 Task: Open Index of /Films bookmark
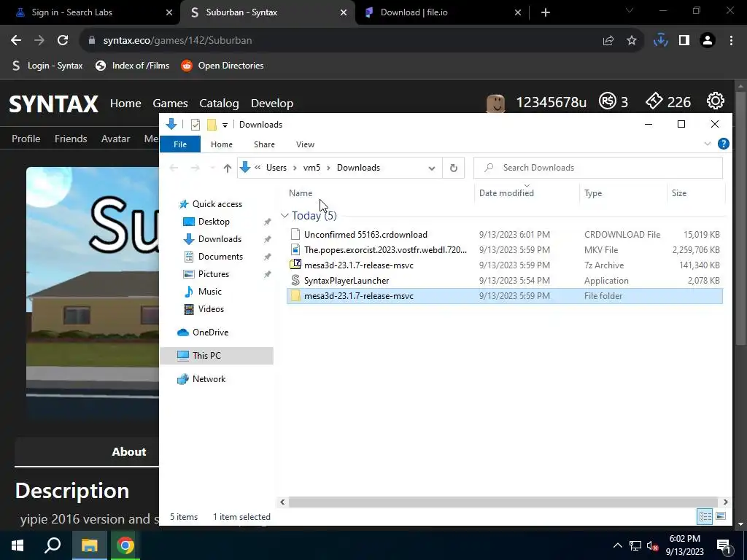[133, 66]
